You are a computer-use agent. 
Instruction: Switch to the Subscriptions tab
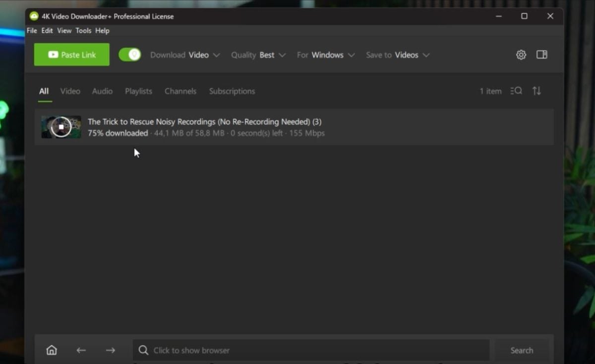tap(232, 91)
